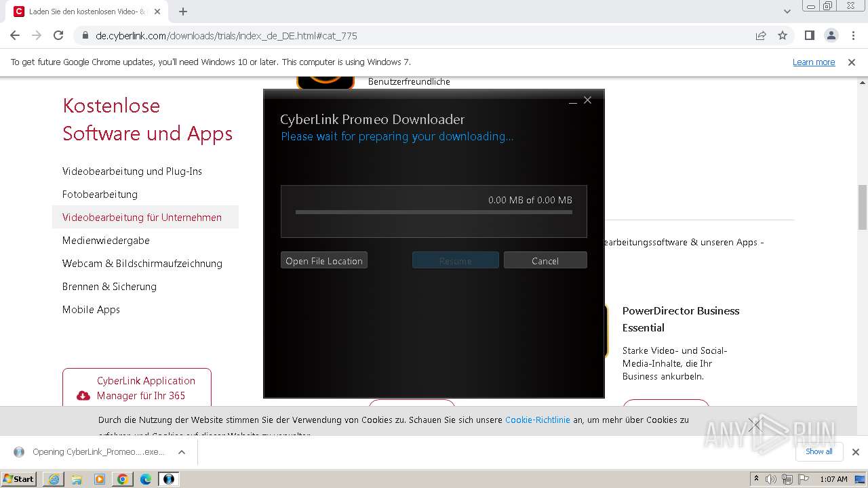The height and width of the screenshot is (488, 868).
Task: Click the taskbar clock 1:07 AM
Action: tap(833, 479)
